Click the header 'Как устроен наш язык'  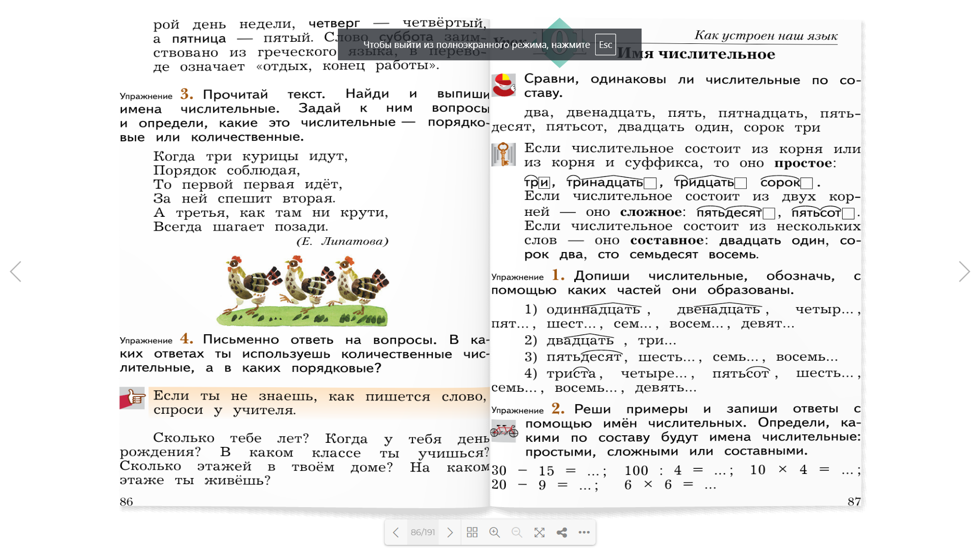pos(766,36)
